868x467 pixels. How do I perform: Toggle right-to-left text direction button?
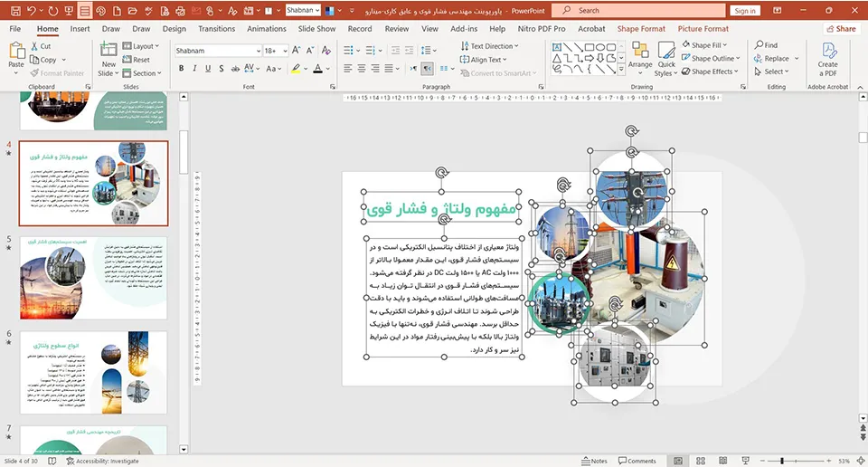428,69
